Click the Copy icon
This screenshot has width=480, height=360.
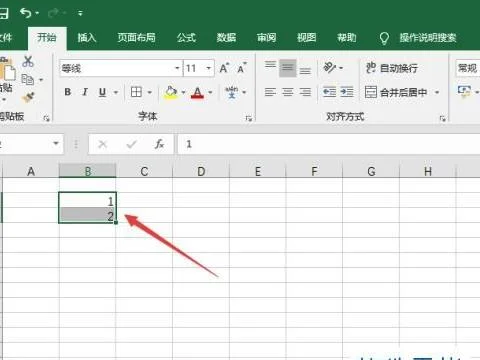(28, 80)
